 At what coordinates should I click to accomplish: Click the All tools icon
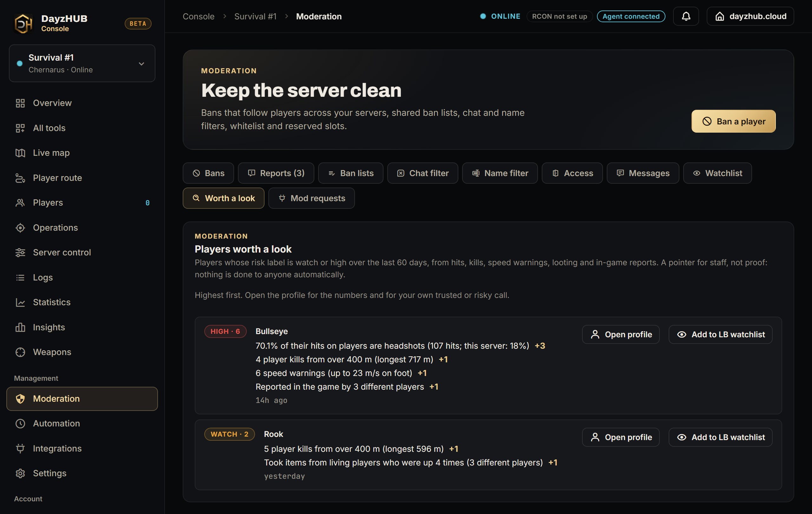20,128
